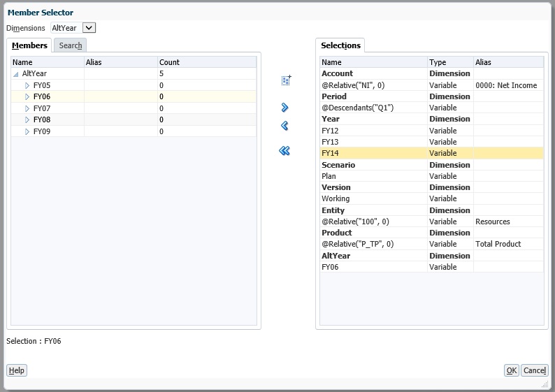Viewport: 555px width, 392px height.
Task: Expand the FY07 member node
Action: pyautogui.click(x=27, y=108)
